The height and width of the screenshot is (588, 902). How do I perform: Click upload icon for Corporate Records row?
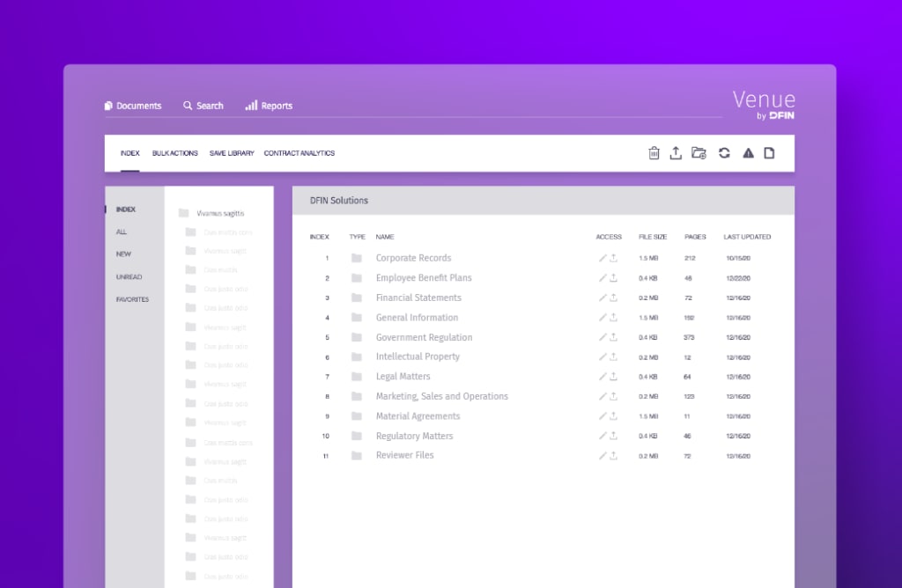click(614, 258)
